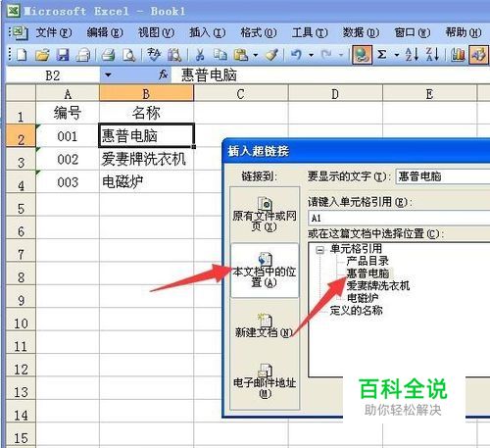Screen dimensions: 490x448
Task: Print using the printer icon
Action: point(108,55)
